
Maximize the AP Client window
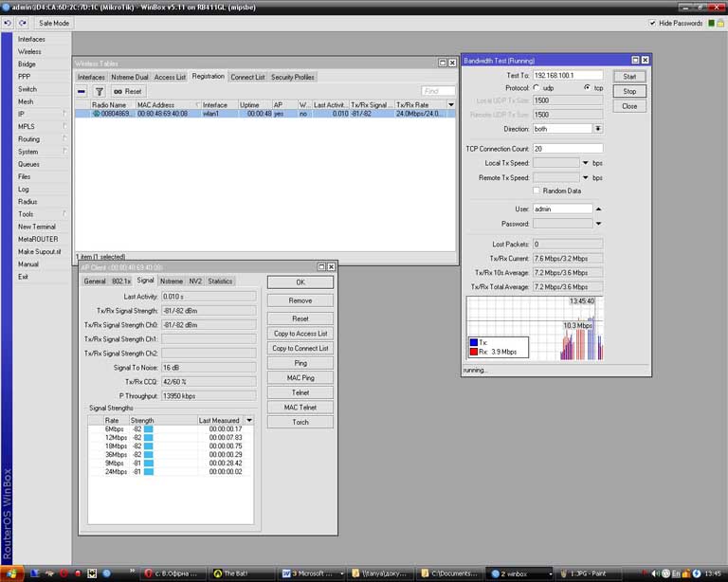[x=321, y=266]
